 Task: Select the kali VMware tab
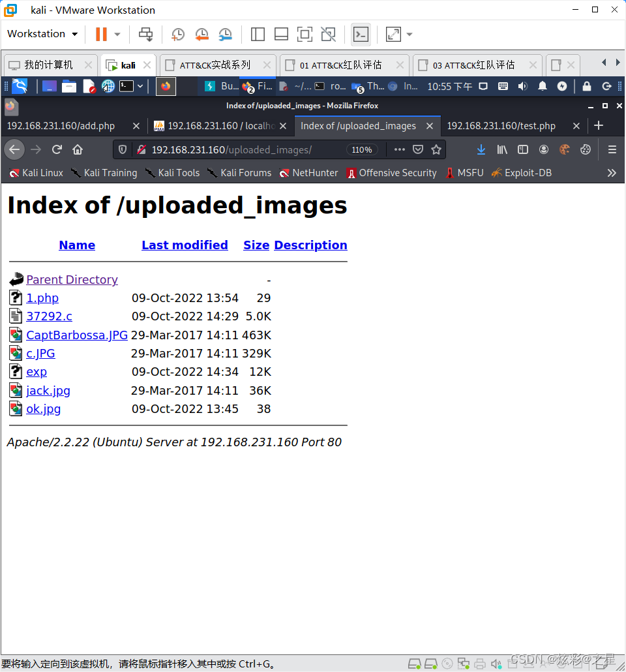(x=128, y=65)
